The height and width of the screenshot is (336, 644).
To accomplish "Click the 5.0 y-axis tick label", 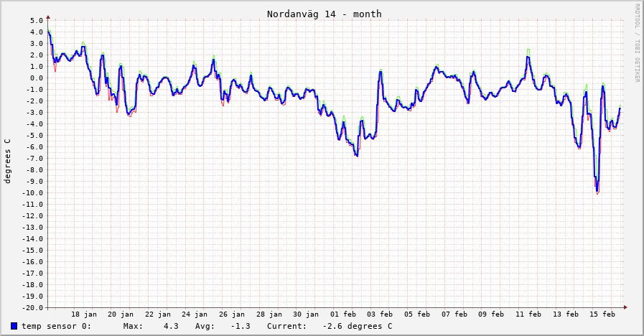I will pyautogui.click(x=37, y=21).
